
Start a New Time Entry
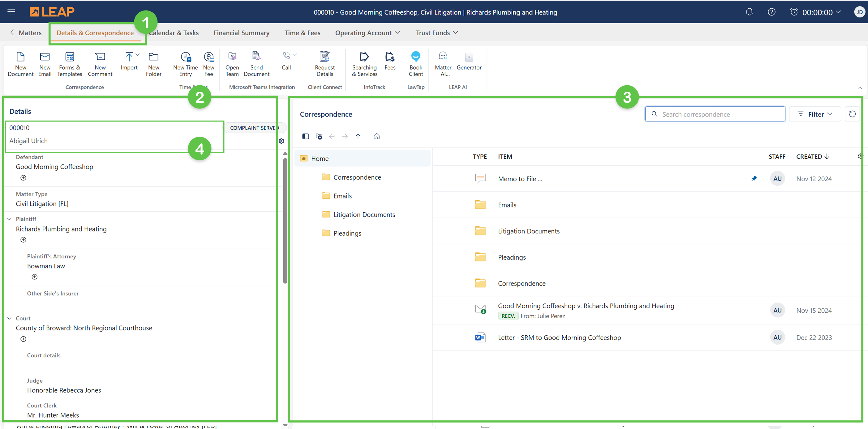click(x=185, y=57)
